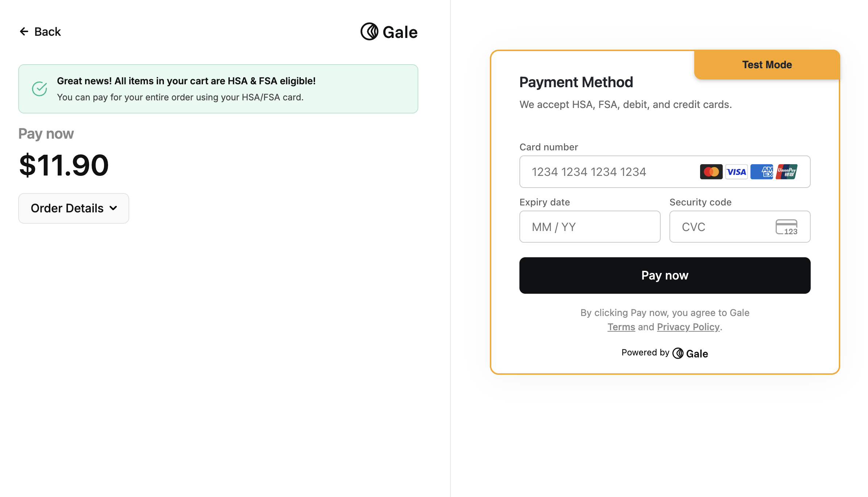868x497 pixels.
Task: Focus the Card number input field
Action: point(665,172)
